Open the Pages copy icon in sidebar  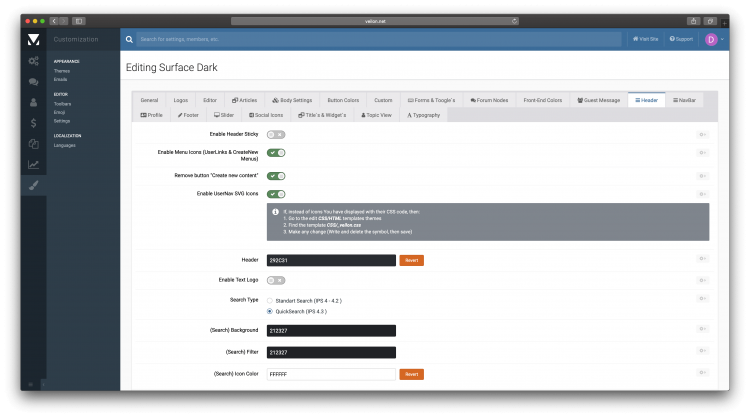click(x=33, y=144)
